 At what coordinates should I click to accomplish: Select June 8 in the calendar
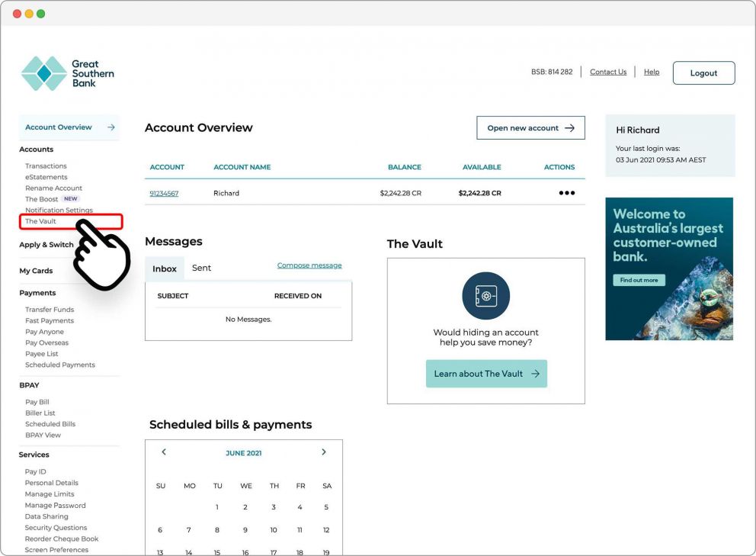[x=217, y=530]
